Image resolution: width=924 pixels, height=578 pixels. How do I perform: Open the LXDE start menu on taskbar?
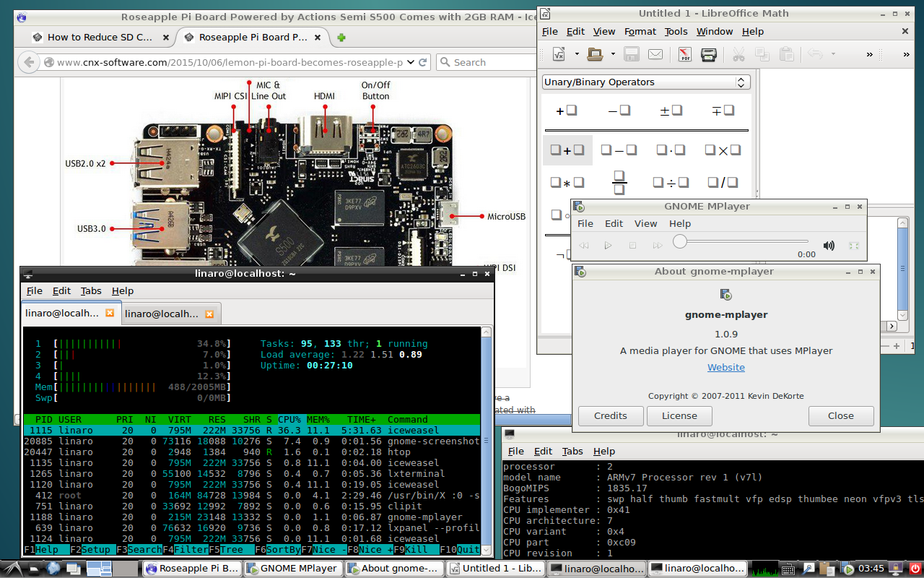(x=12, y=569)
